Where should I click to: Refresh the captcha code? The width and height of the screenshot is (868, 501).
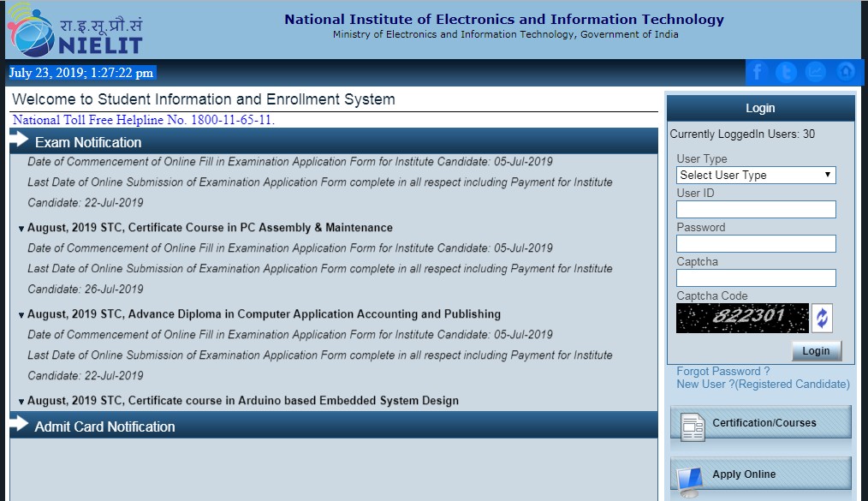(x=822, y=318)
